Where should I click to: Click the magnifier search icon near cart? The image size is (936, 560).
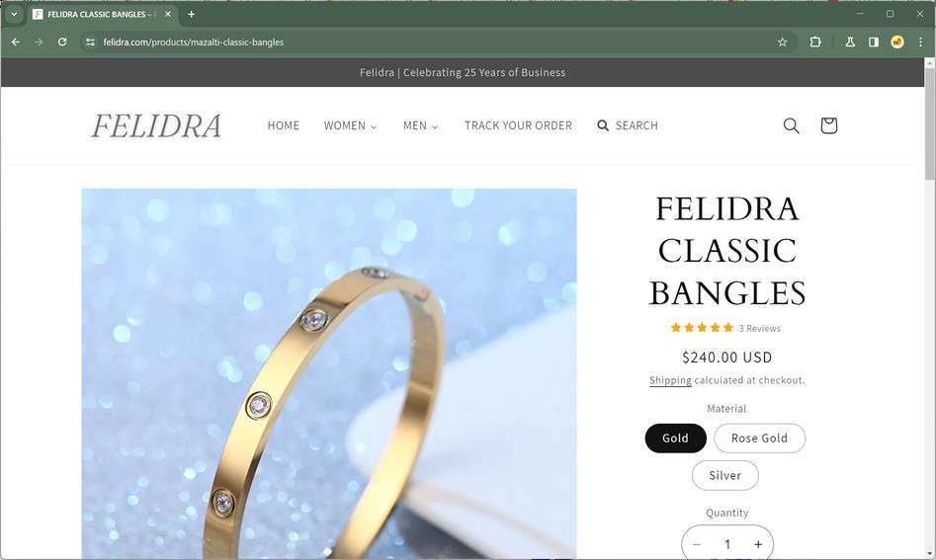(x=791, y=125)
